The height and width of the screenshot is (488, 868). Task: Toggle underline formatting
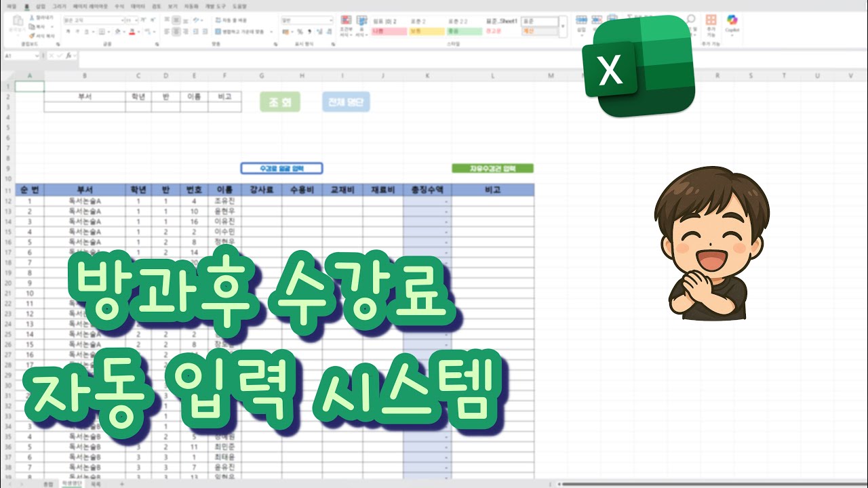pyautogui.click(x=87, y=32)
